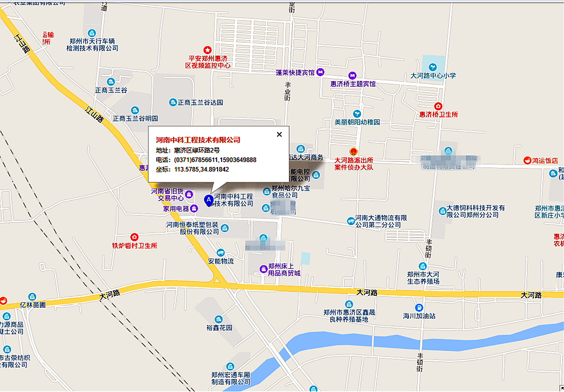This screenshot has width=564, height=392.
Task: Click the 丰业街 street label below 蓬莱快捷宾馆
Action: 287,91
